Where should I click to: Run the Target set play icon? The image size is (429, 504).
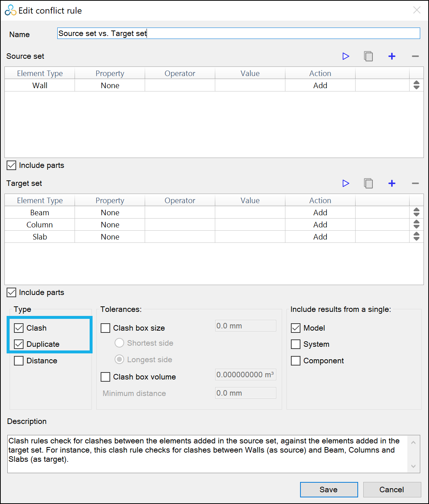(346, 183)
